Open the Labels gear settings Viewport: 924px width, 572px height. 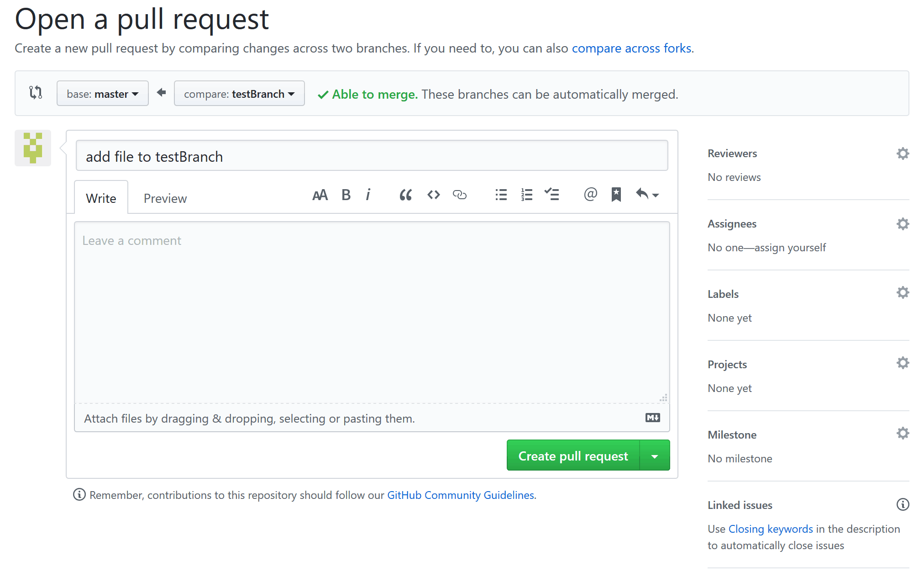tap(903, 292)
